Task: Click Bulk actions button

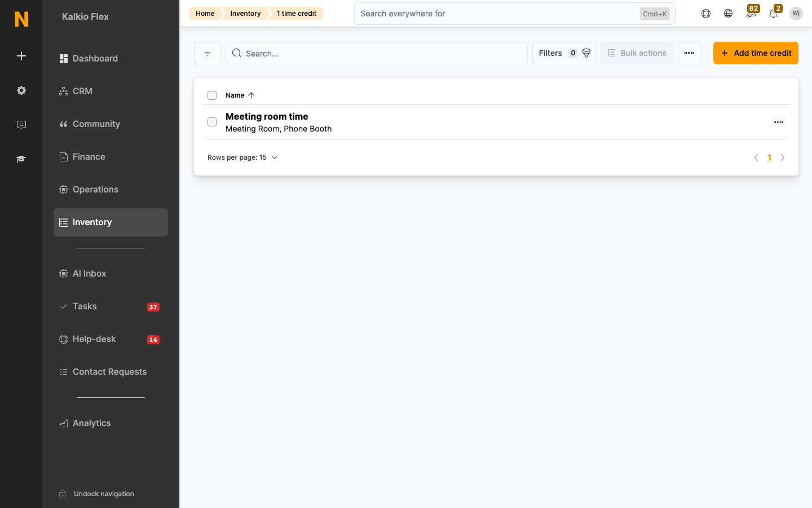Action: pyautogui.click(x=637, y=53)
